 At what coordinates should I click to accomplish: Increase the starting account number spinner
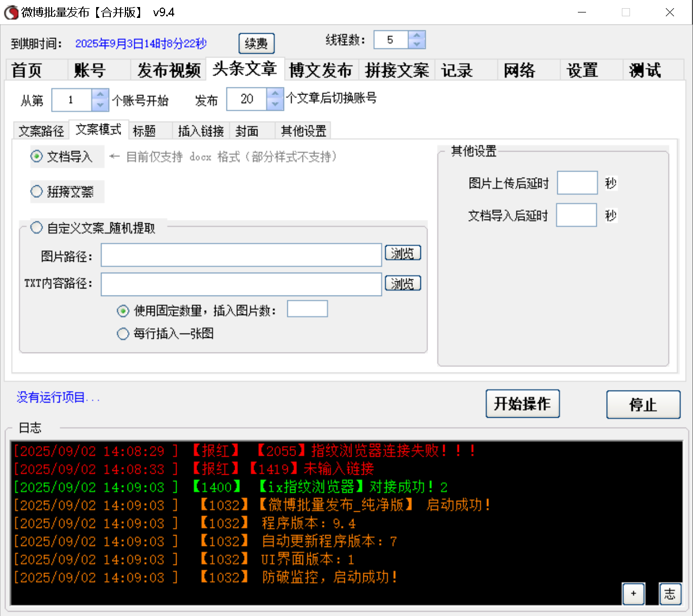pyautogui.click(x=100, y=95)
